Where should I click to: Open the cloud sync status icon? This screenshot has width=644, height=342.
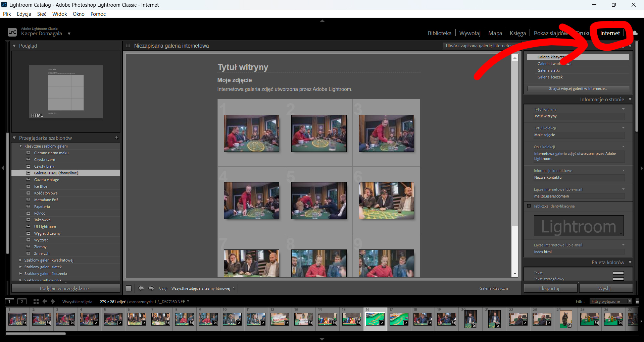635,33
